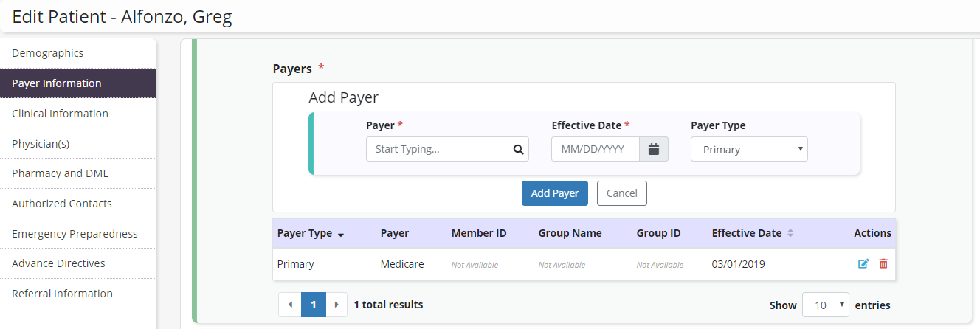Open the Payer Type dropdown
Screen dimensions: 980x329
coord(749,149)
